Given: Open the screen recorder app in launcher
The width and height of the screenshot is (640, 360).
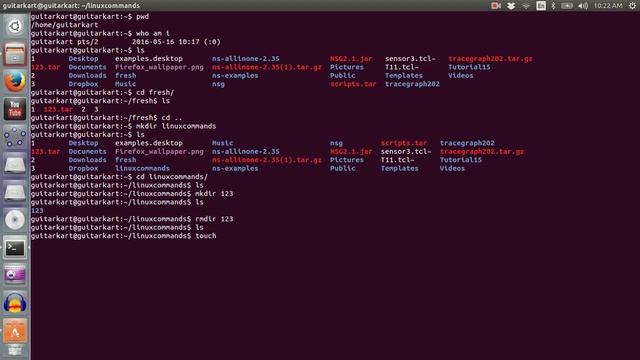Looking at the screenshot, I should tap(15, 275).
